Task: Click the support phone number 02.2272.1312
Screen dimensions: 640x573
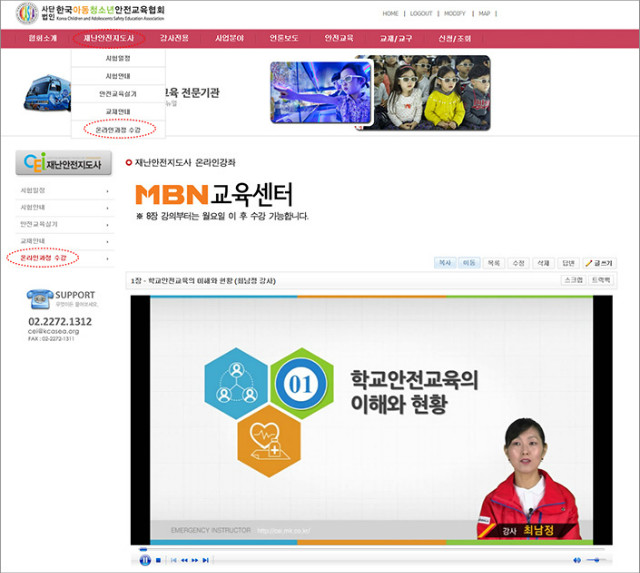Action: [60, 322]
